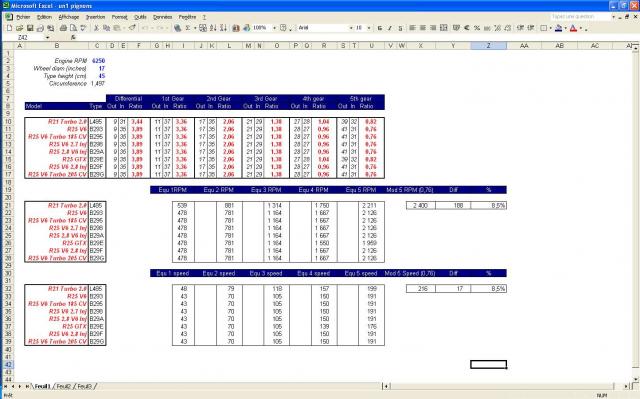Click the Print icon in toolbar

tap(63, 28)
